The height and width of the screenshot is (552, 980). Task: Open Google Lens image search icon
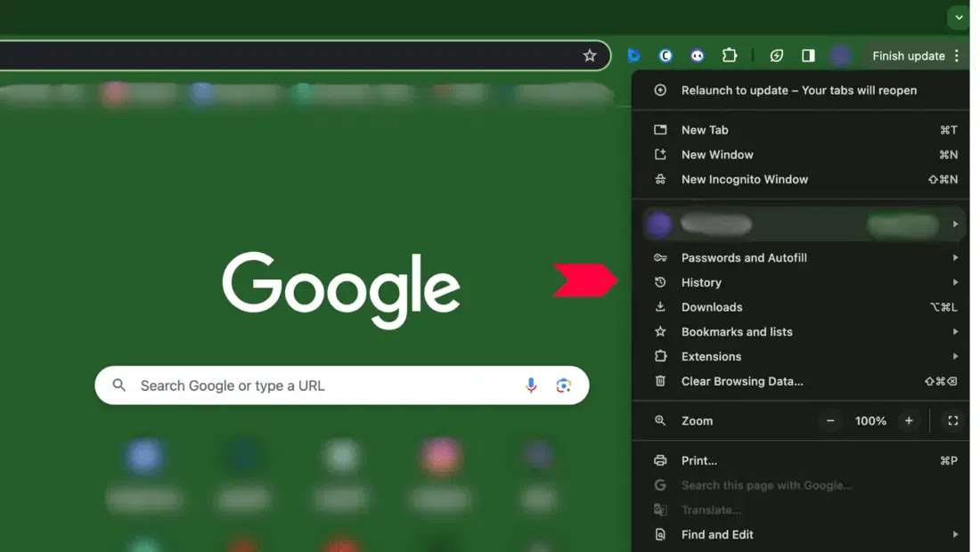[563, 386]
